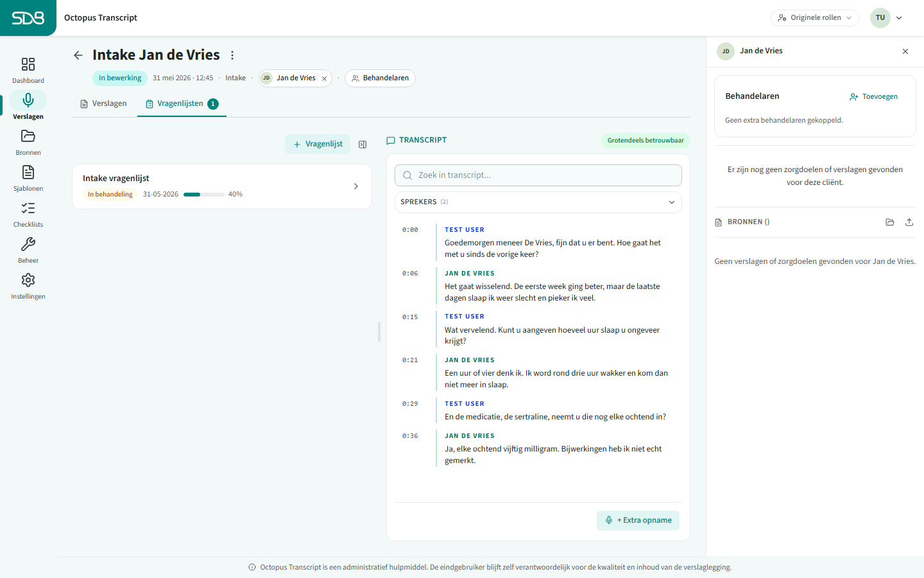Click 'Goedemorgen meneer De Vries' transcript line
The height and width of the screenshot is (578, 924).
coord(552,249)
